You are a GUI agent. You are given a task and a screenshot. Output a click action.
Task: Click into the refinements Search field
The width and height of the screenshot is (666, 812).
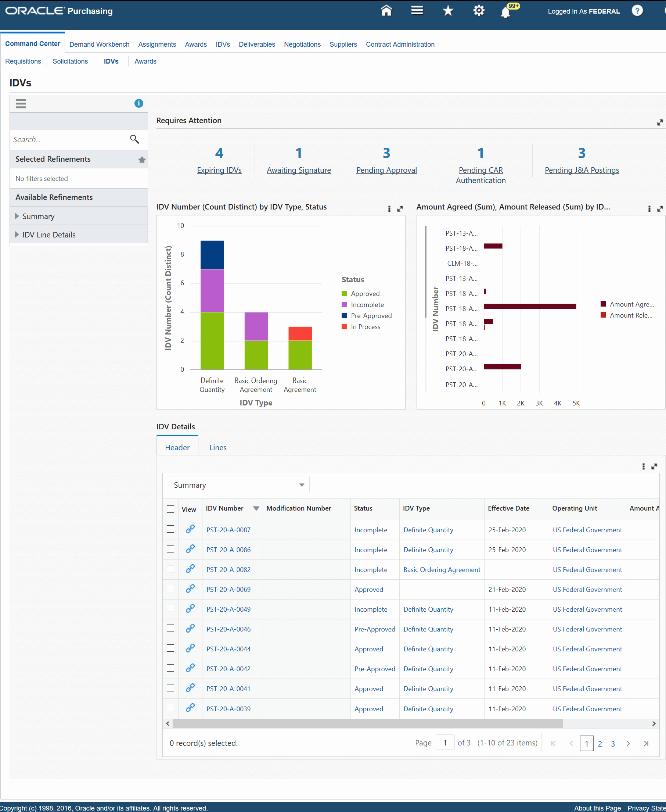69,139
